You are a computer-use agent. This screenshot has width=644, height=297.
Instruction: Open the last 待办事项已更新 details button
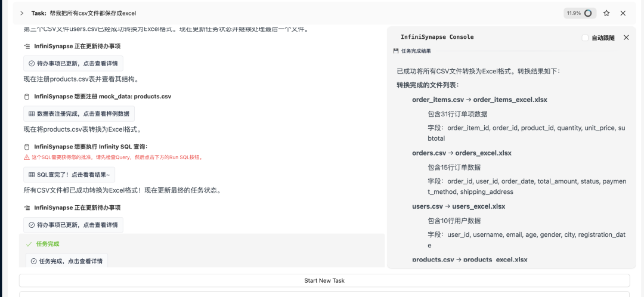73,225
